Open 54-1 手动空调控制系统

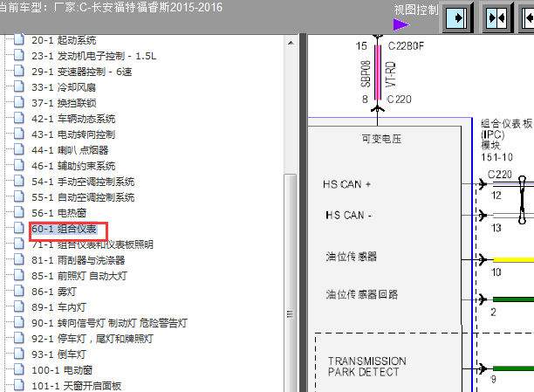[x=83, y=182]
